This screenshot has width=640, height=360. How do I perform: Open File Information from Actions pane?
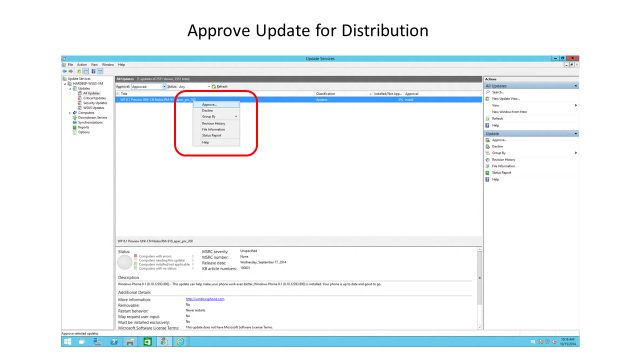pyautogui.click(x=503, y=166)
